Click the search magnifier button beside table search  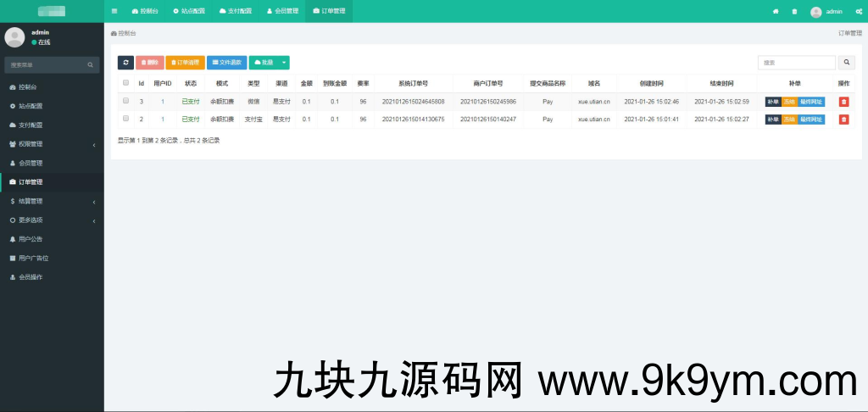tap(847, 63)
